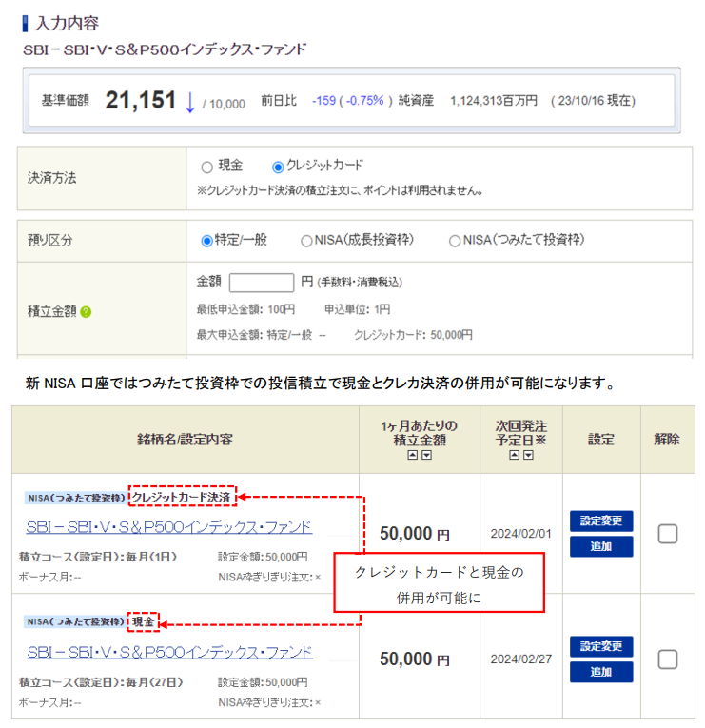Choose the NISA(成長投資枠) account type
705x728 pixels.
(x=306, y=241)
